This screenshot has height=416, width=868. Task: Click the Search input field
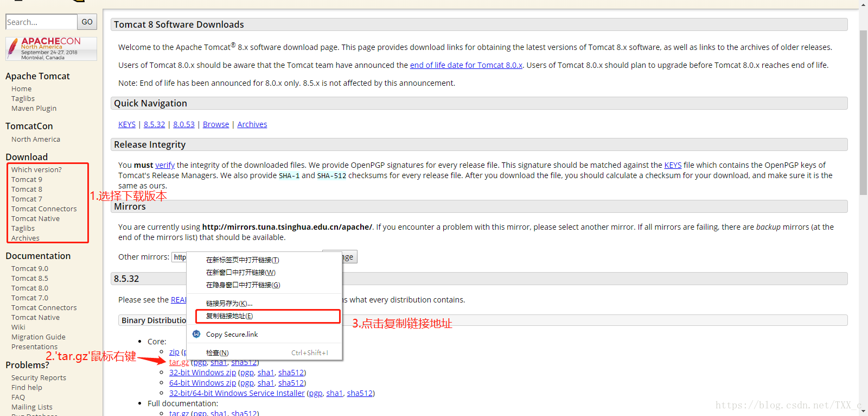click(x=41, y=22)
